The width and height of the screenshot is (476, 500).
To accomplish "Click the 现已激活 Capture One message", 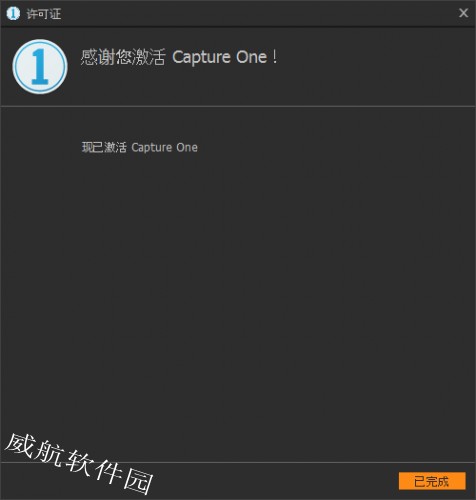I will 140,147.
